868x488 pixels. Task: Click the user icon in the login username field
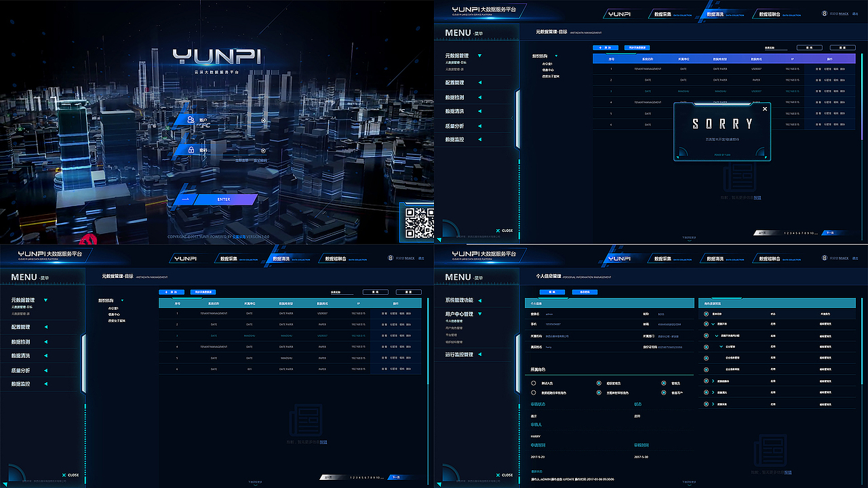(191, 120)
